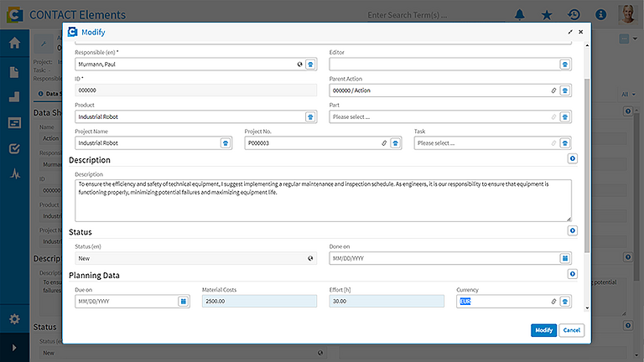
Task: Open the Done on calendar picker
Action: 565,258
